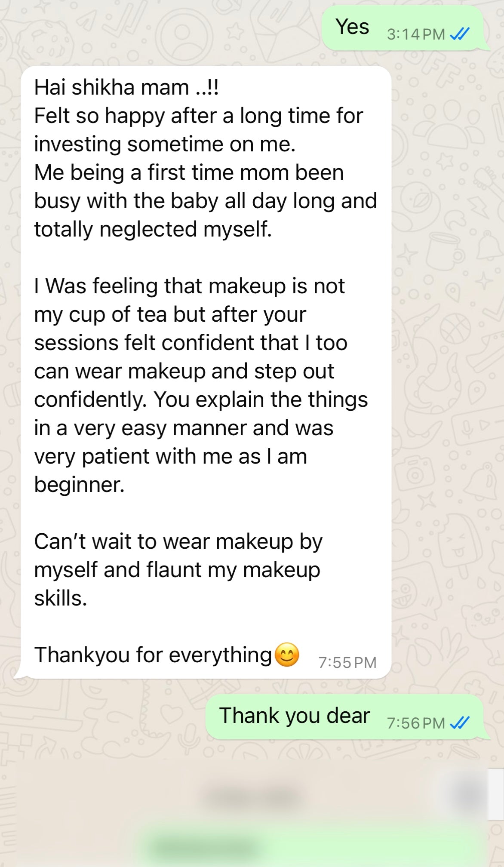Tap the line "Me being a first time mom been"
Screen dimensions: 504x867
[x=189, y=172]
